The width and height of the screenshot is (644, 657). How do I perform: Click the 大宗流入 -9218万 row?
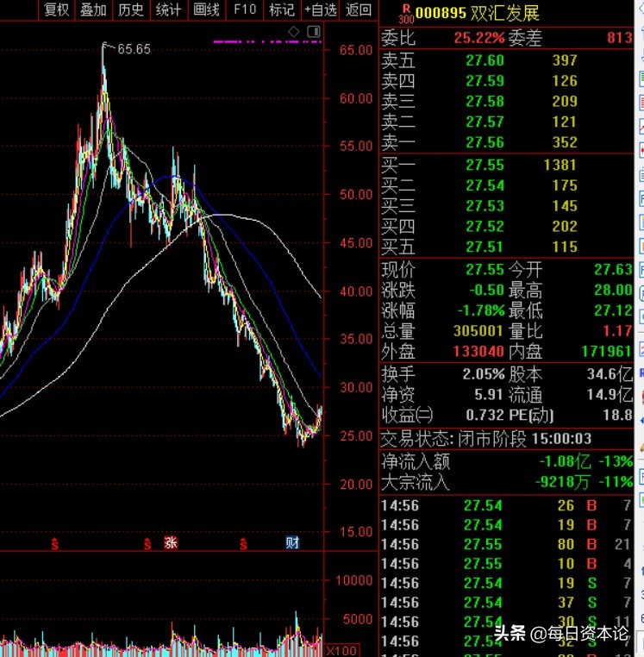click(507, 482)
